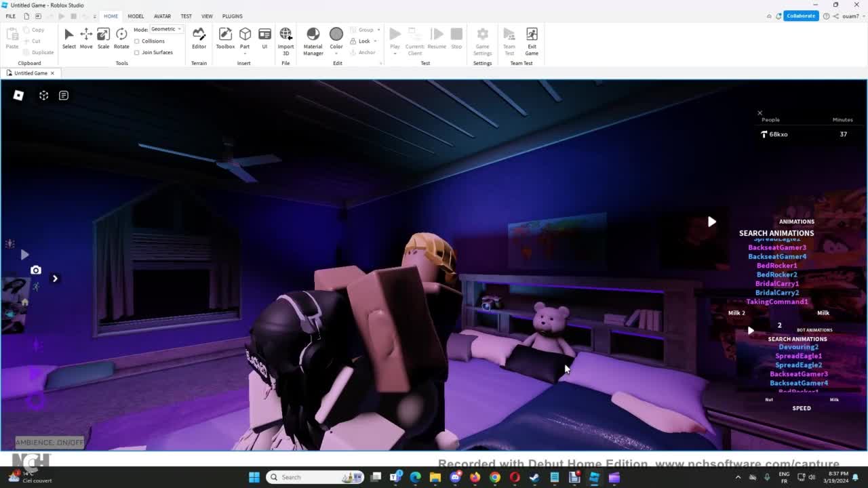Click the Collaborate button
The height and width of the screenshot is (488, 868).
(800, 16)
